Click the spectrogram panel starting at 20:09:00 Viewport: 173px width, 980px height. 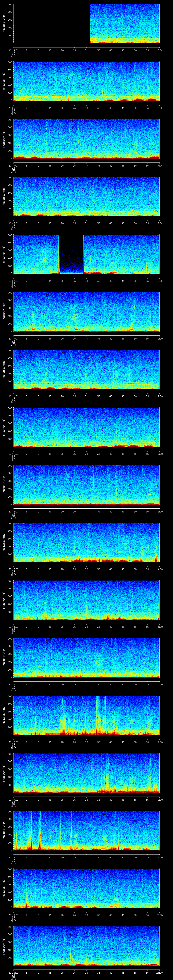[87, 312]
